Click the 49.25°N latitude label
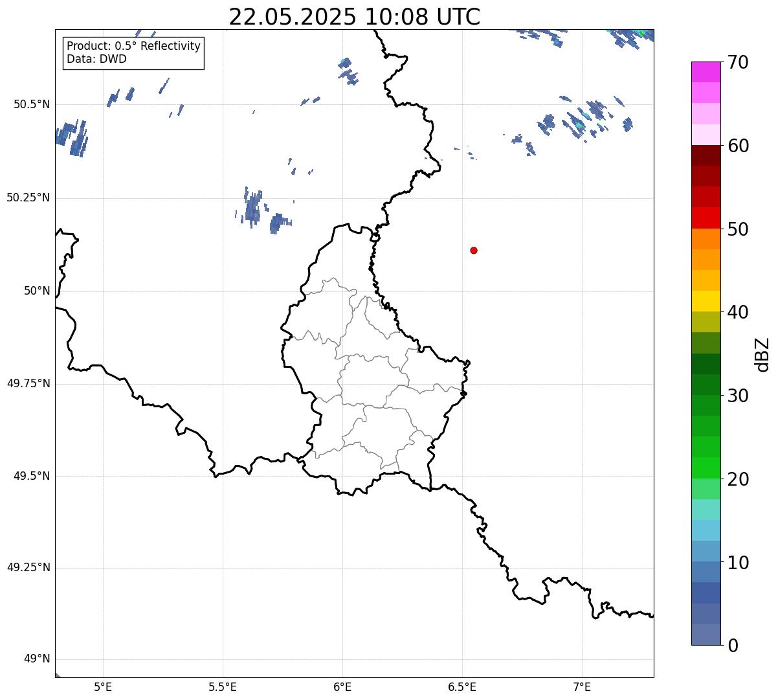Image resolution: width=778 pixels, height=700 pixels. (x=28, y=567)
